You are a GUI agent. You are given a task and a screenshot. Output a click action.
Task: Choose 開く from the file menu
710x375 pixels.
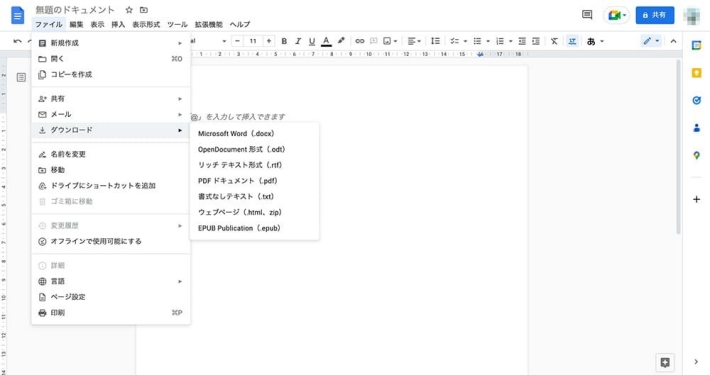click(111, 59)
